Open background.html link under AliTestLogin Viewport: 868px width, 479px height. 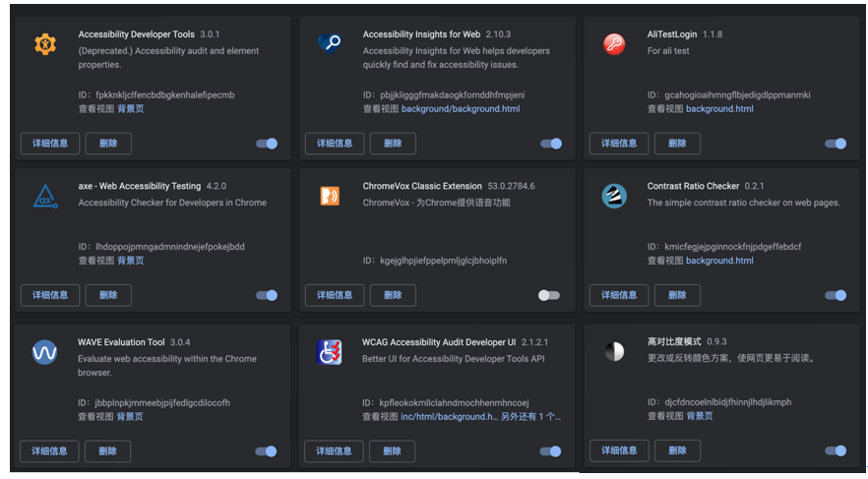[x=719, y=109]
